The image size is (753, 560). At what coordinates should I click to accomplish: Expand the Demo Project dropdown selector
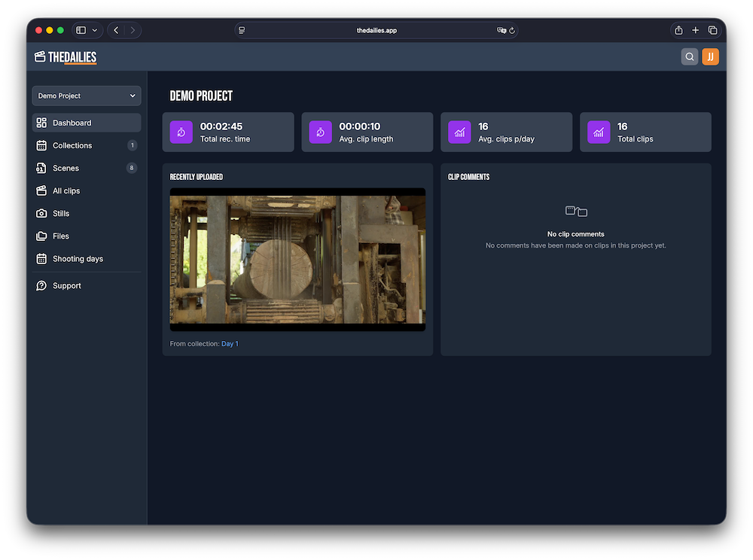(87, 96)
